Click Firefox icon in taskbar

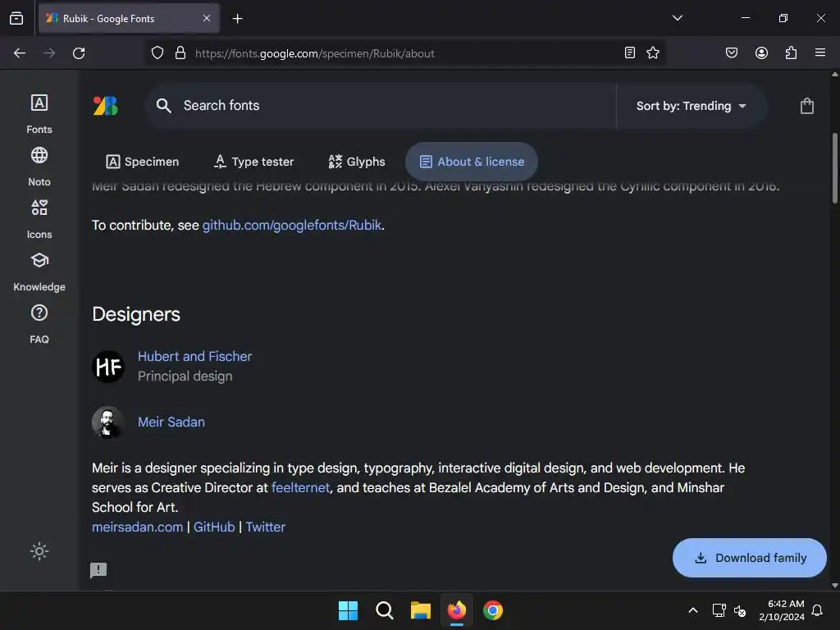(x=456, y=610)
